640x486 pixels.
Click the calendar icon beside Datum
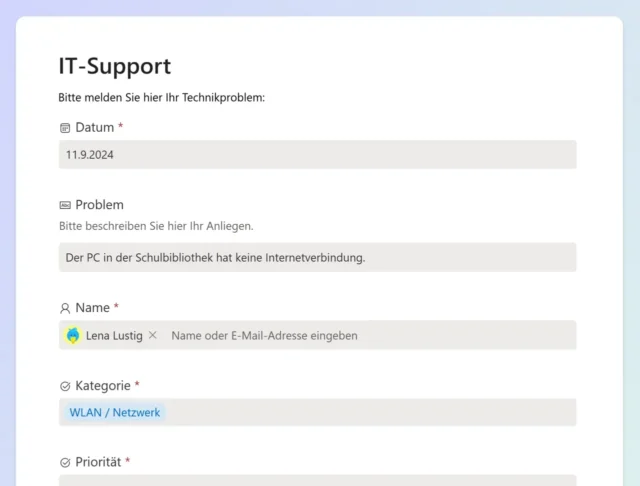tap(65, 128)
